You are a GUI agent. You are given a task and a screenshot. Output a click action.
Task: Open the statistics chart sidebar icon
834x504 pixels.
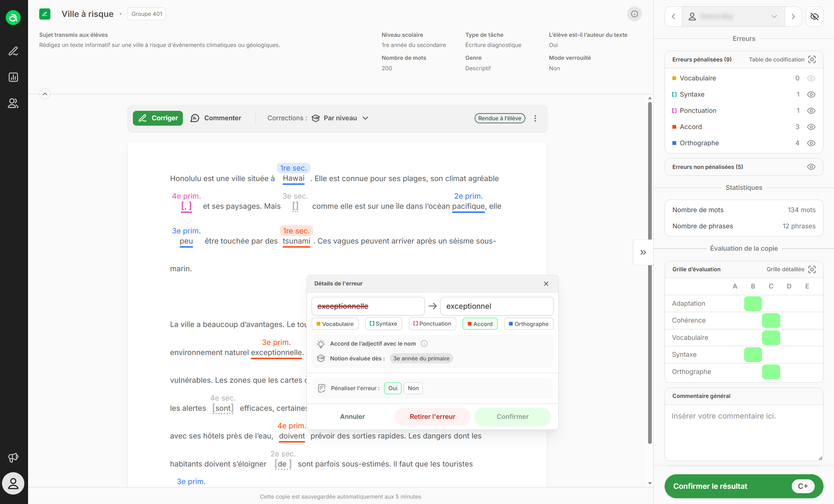[13, 77]
